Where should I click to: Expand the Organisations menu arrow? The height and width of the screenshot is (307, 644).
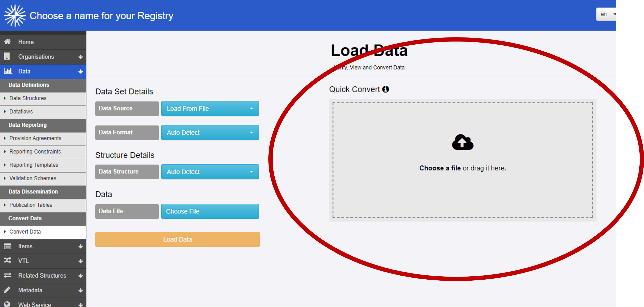pos(80,57)
